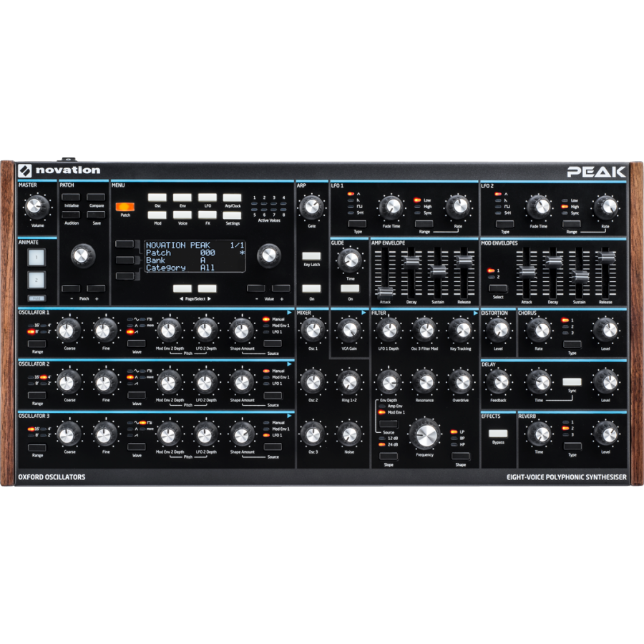644x644 pixels.
Task: Click the 'Bank A' row on the display
Action: 176,260
